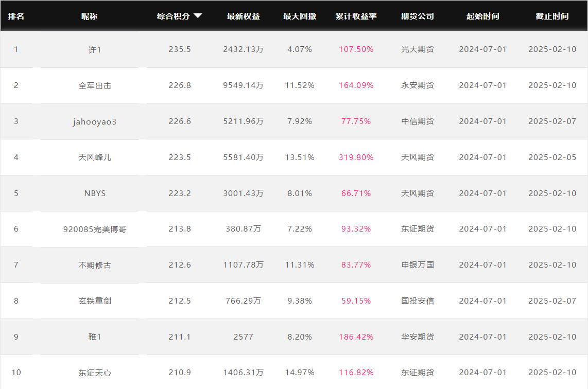
Task: Click the score 211.1
Action: coord(180,337)
